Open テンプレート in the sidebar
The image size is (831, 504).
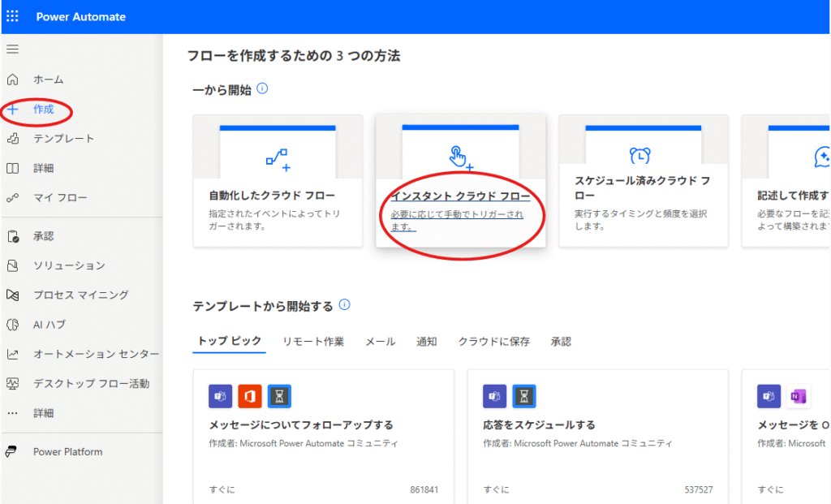pyautogui.click(x=63, y=139)
